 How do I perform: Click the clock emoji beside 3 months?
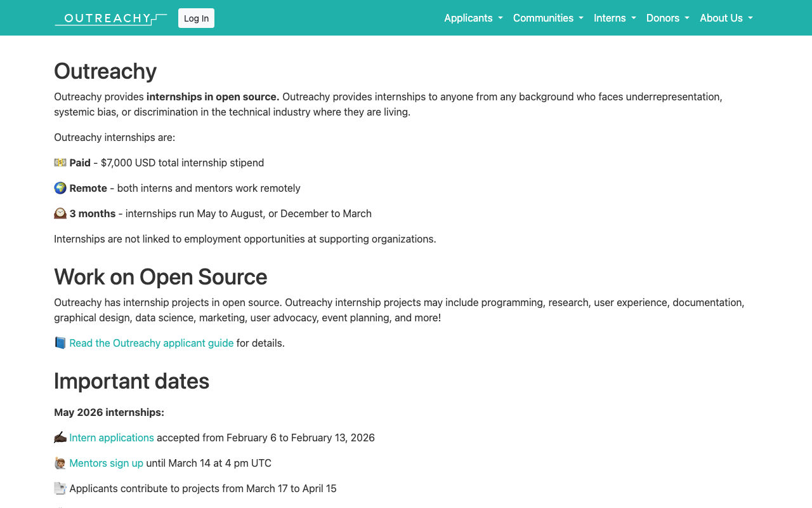(60, 213)
